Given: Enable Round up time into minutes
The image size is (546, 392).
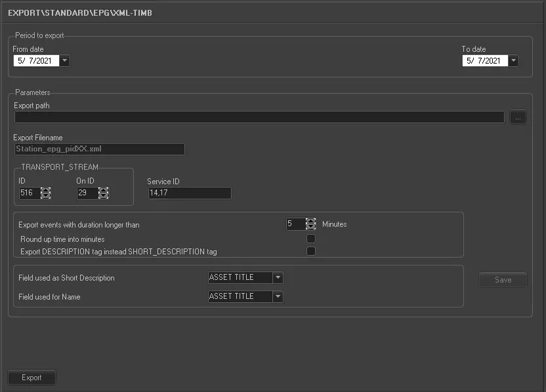Looking at the screenshot, I should (x=311, y=239).
